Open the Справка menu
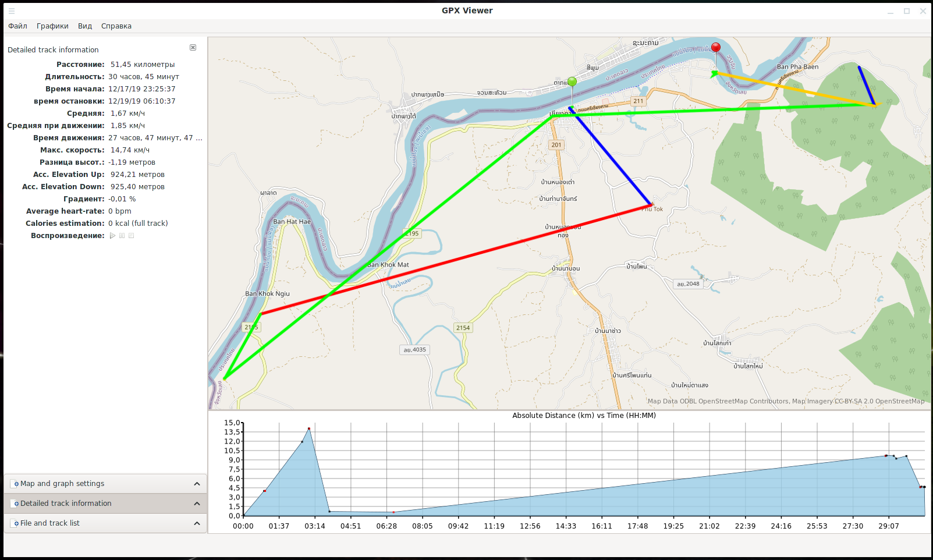Image resolution: width=933 pixels, height=560 pixels. click(x=116, y=26)
